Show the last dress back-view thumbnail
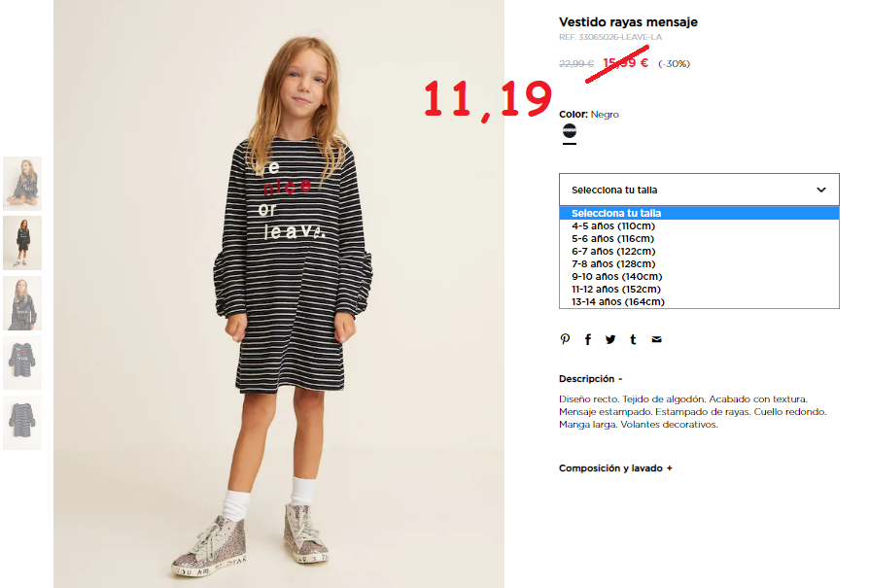Viewport: 869px width, 588px height. point(22,423)
